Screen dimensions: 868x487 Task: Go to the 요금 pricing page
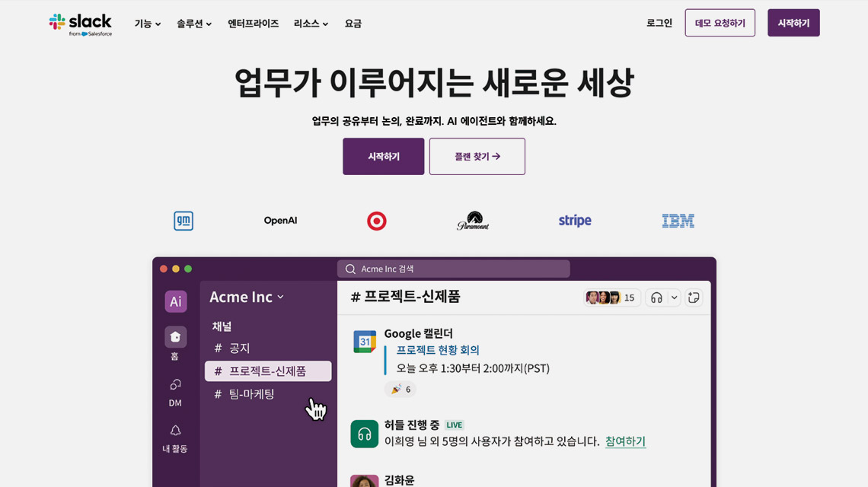(x=353, y=24)
